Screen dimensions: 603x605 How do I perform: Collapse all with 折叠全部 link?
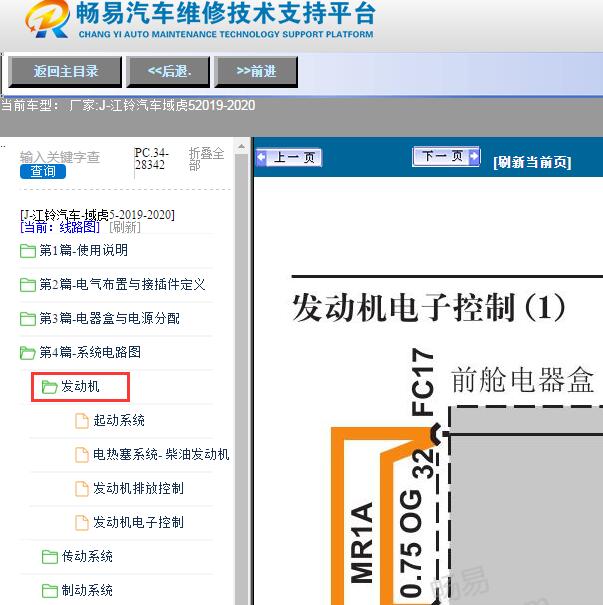tap(206, 159)
